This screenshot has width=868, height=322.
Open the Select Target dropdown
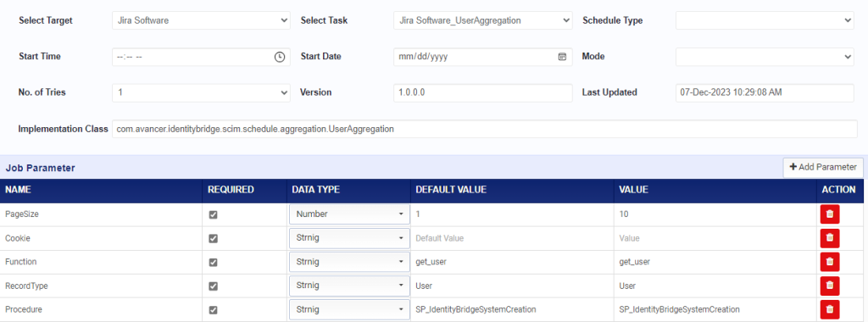201,20
